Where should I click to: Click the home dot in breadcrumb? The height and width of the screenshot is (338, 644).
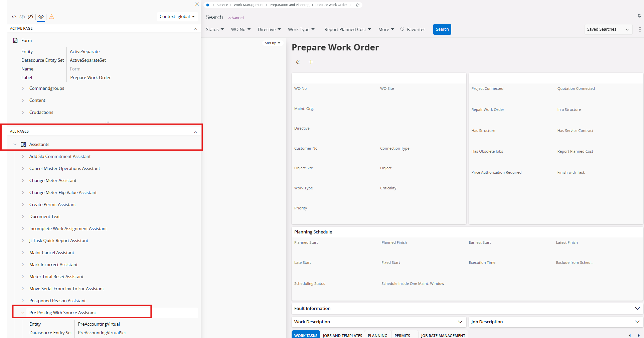point(208,5)
